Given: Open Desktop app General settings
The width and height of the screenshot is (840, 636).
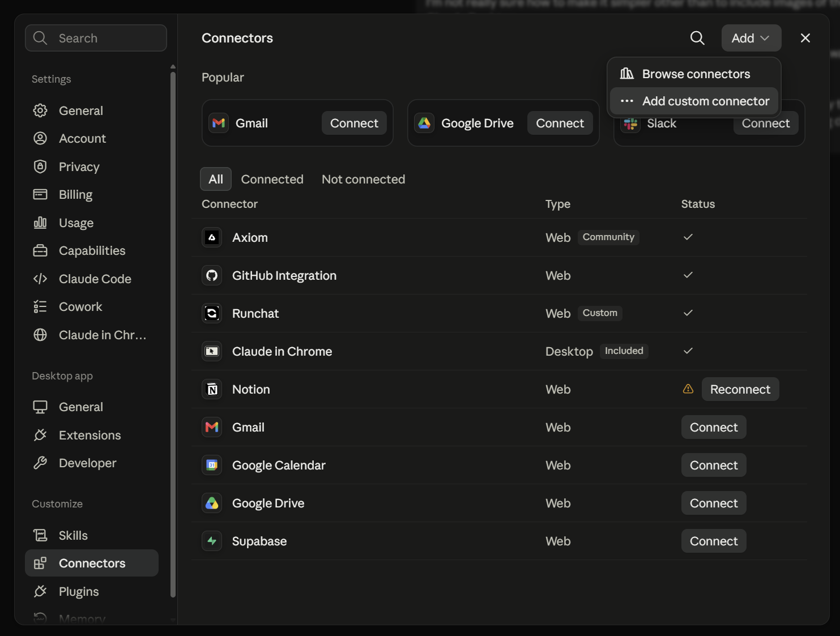Looking at the screenshot, I should coord(92,407).
